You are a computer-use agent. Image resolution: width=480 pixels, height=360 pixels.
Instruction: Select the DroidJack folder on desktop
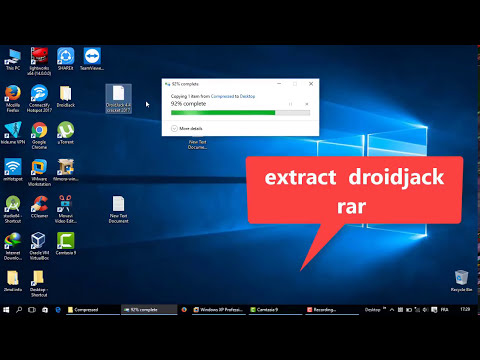66,97
